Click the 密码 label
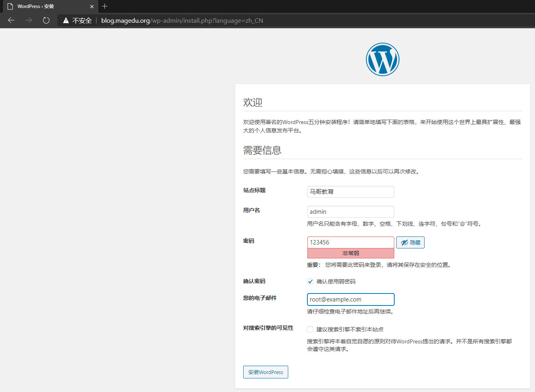Image resolution: width=535 pixels, height=392 pixels. [249, 241]
